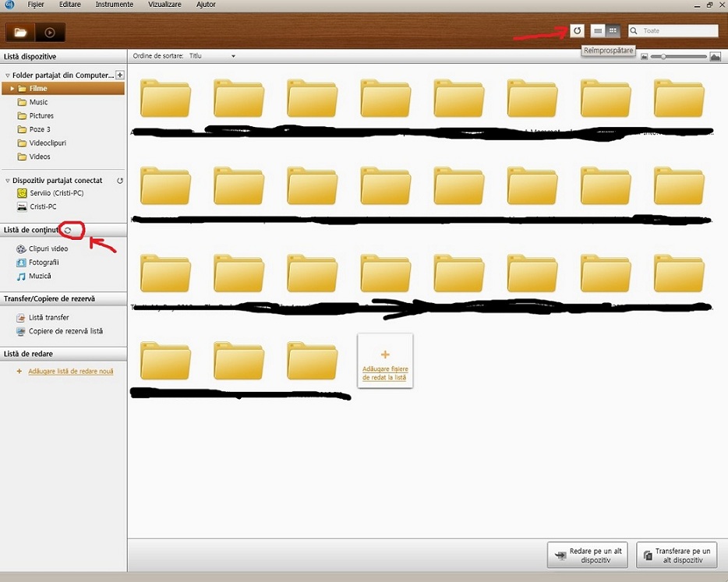The height and width of the screenshot is (582, 728).
Task: Click Redare pe un alt dispozitiv button
Action: click(588, 556)
